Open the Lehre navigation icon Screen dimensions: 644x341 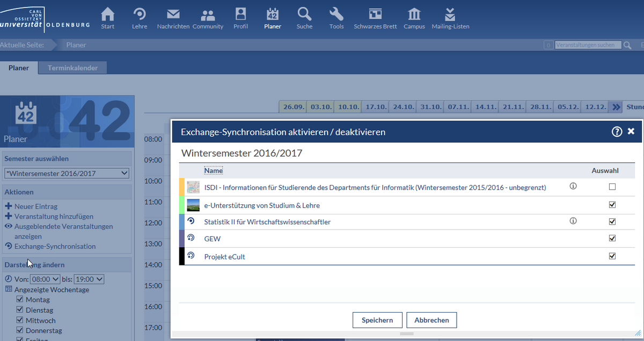click(x=140, y=14)
